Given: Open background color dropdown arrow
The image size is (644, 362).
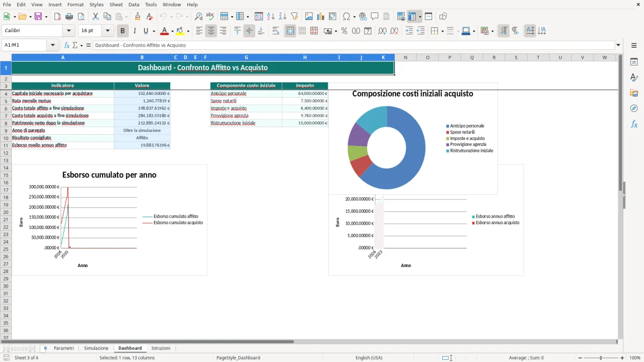Looking at the screenshot, I should pos(188,31).
